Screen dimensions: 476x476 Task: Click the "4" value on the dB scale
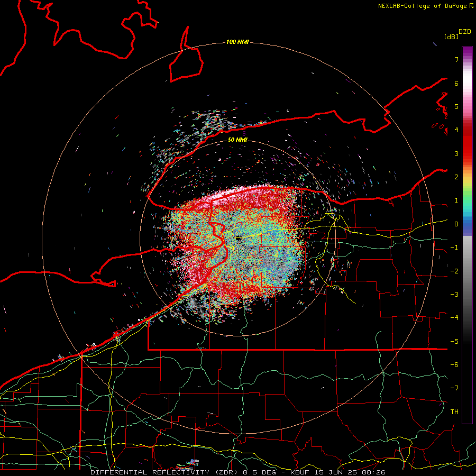[456, 130]
